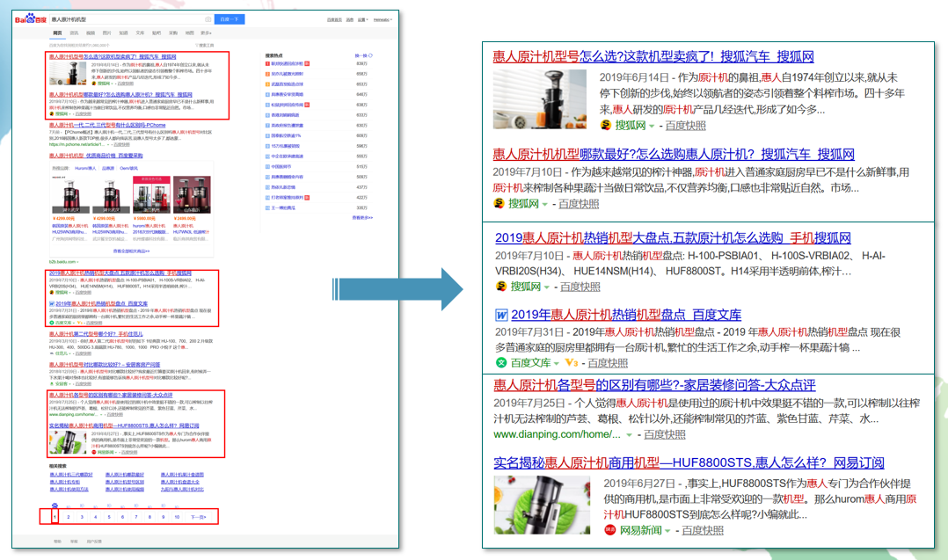Open enlarged title 2019惠人原汁机热销机型大盘点 手机搜狐网
The height and width of the screenshot is (560, 948).
tap(673, 238)
